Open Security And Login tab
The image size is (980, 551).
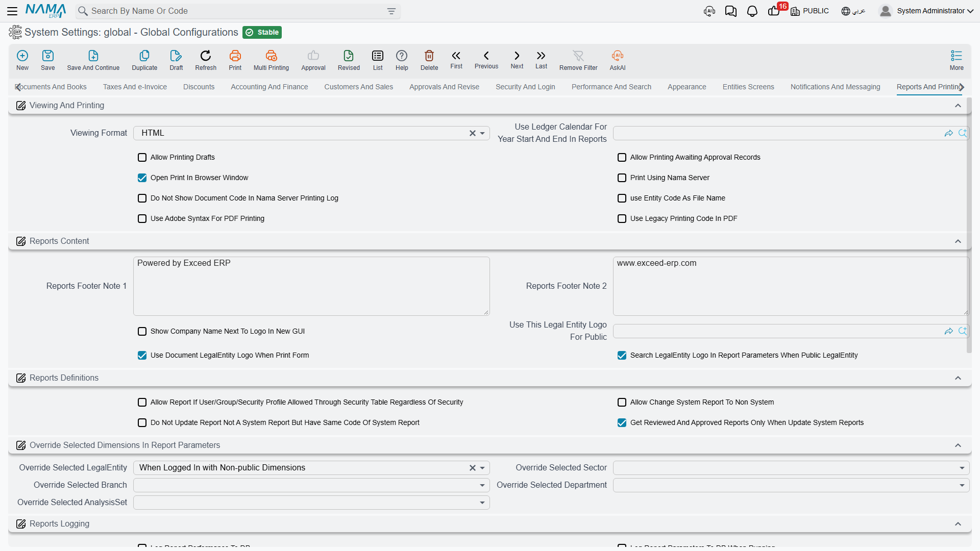[525, 87]
